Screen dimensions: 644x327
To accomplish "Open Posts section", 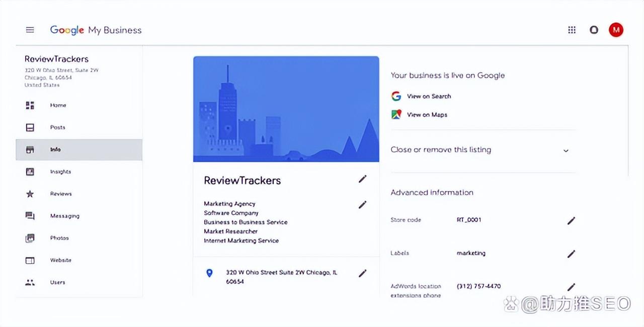I will (x=57, y=127).
